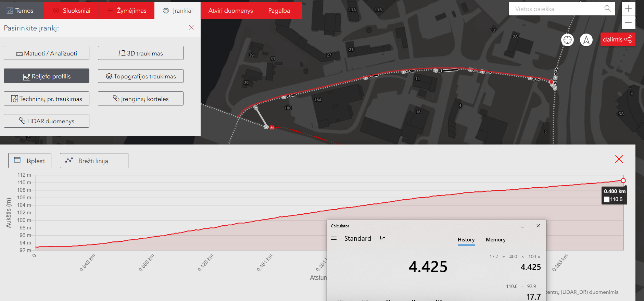644x301 pixels.
Task: Click the search magnifier icon
Action: pyautogui.click(x=608, y=9)
